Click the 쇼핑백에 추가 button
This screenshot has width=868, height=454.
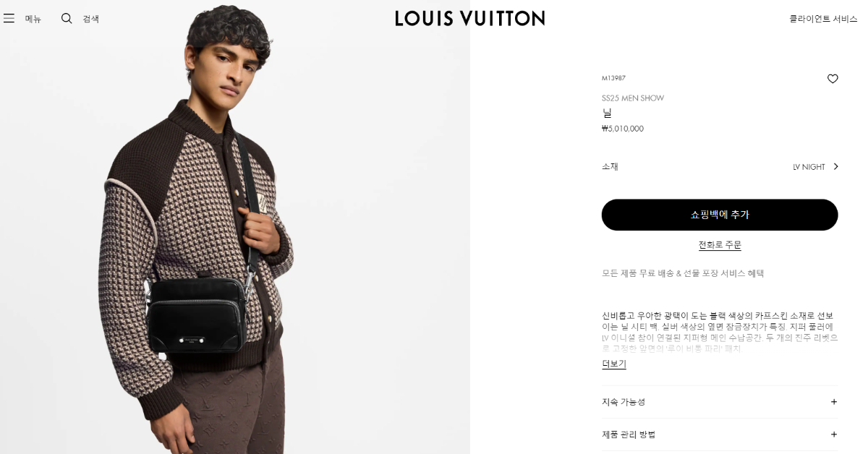click(720, 215)
